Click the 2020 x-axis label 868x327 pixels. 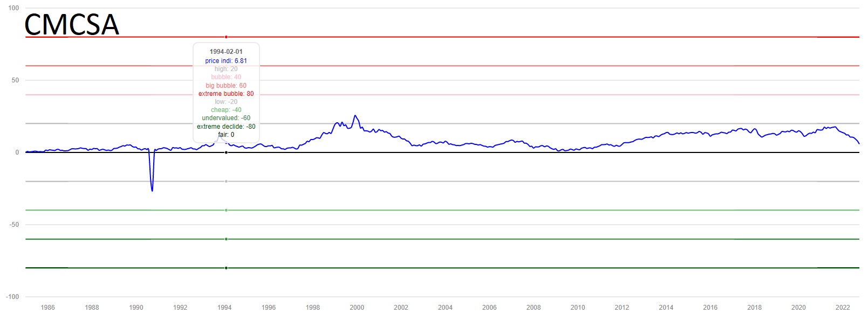point(798,308)
